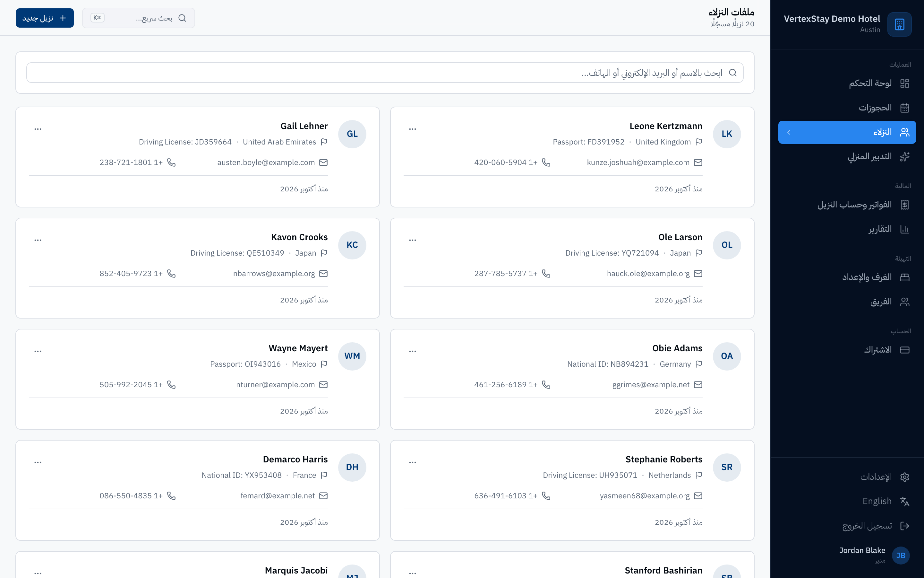Open the team item الفريق
Viewport: 924px width, 578px height.
point(847,302)
